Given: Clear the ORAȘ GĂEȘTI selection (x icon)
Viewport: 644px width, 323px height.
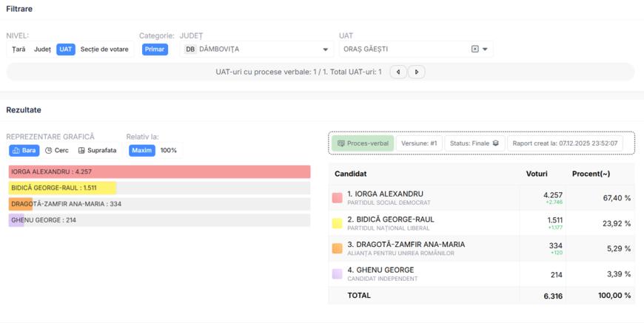Looking at the screenshot, I should point(474,50).
